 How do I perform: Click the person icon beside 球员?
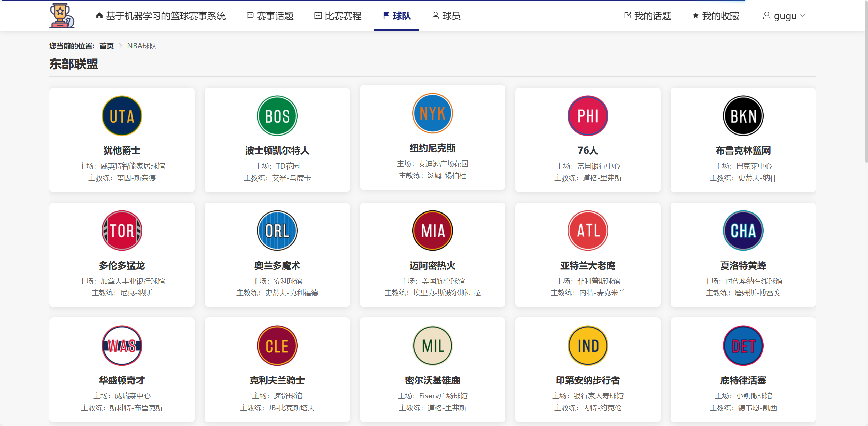(435, 15)
